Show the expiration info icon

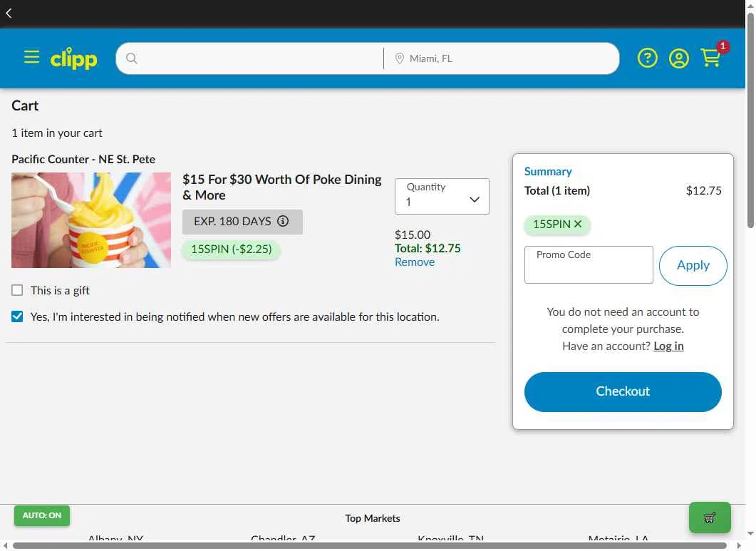pos(283,221)
